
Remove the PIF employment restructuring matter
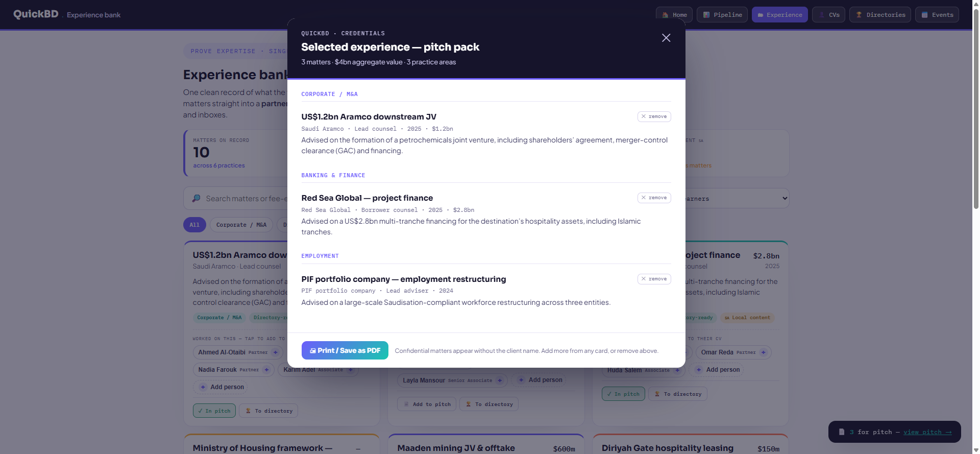tap(654, 279)
